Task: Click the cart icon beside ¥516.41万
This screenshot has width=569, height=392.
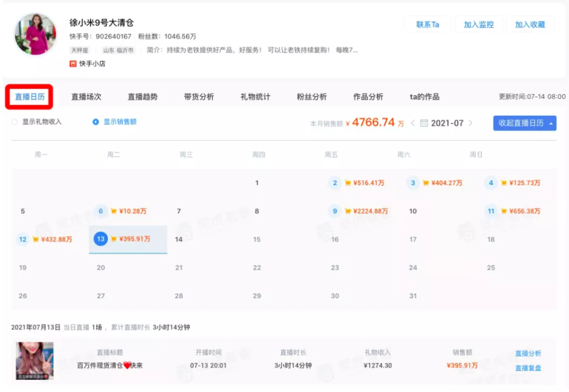Action: point(348,183)
